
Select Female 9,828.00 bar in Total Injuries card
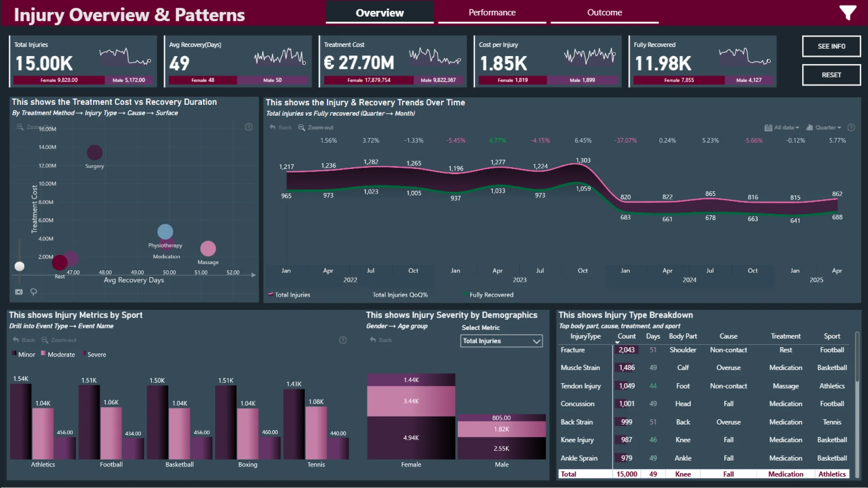(x=59, y=80)
